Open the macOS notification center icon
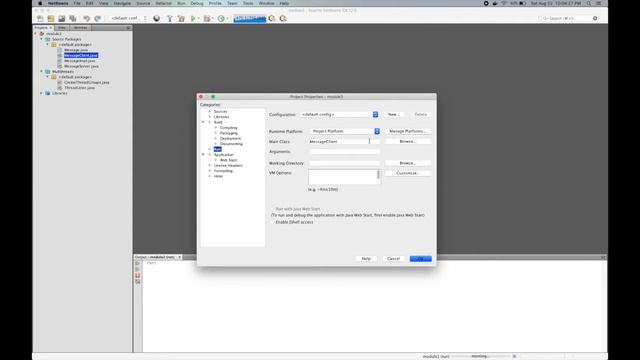Screen dimensions: 640x360 point(599,3)
